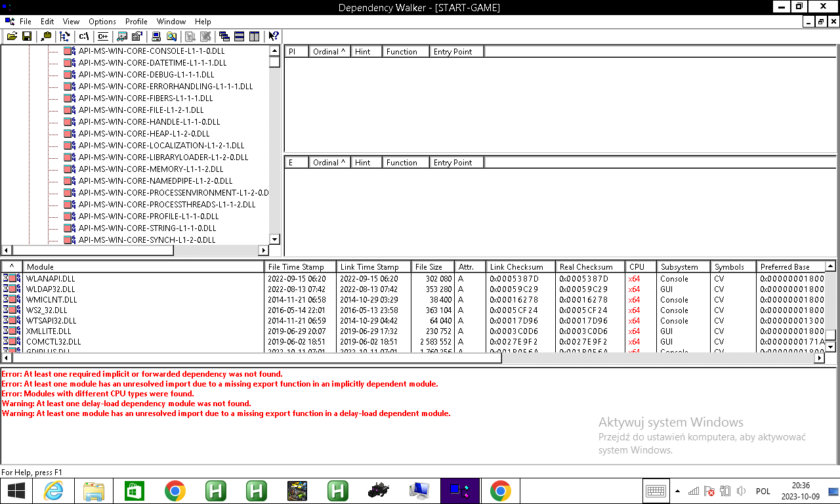
Task: Open module Properties toolbar icon
Action: pyautogui.click(x=137, y=36)
